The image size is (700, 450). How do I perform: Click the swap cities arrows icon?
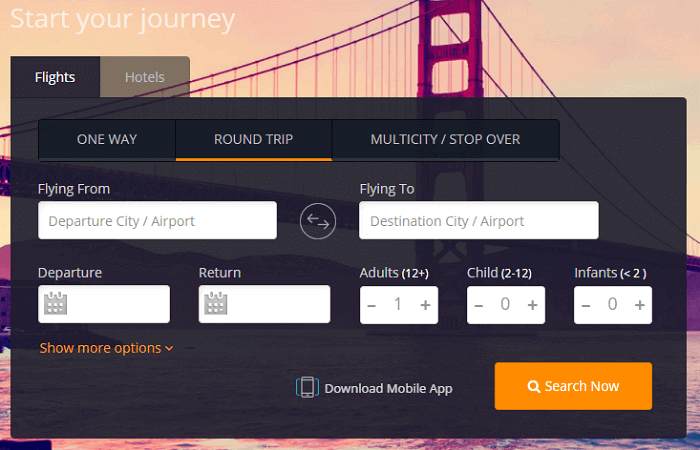click(318, 221)
